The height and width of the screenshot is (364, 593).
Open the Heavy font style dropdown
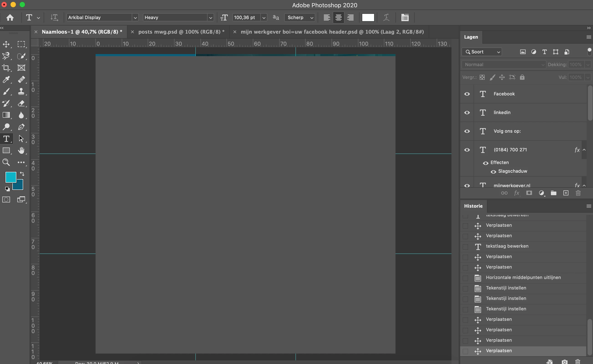click(x=210, y=17)
